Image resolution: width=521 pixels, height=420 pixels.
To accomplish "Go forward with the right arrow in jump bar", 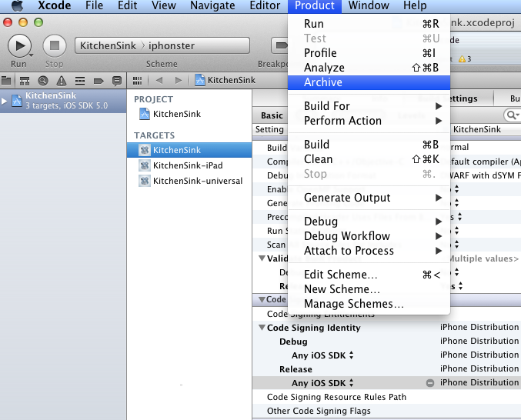I will point(179,80).
